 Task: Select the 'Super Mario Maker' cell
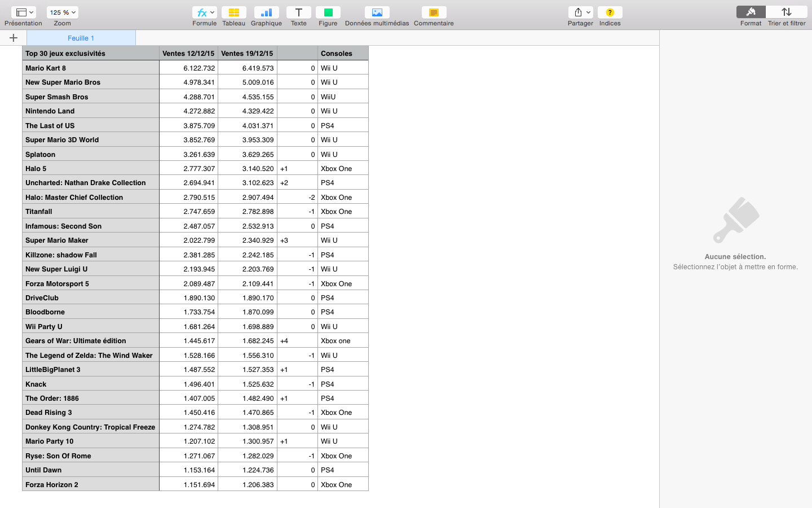click(x=91, y=240)
